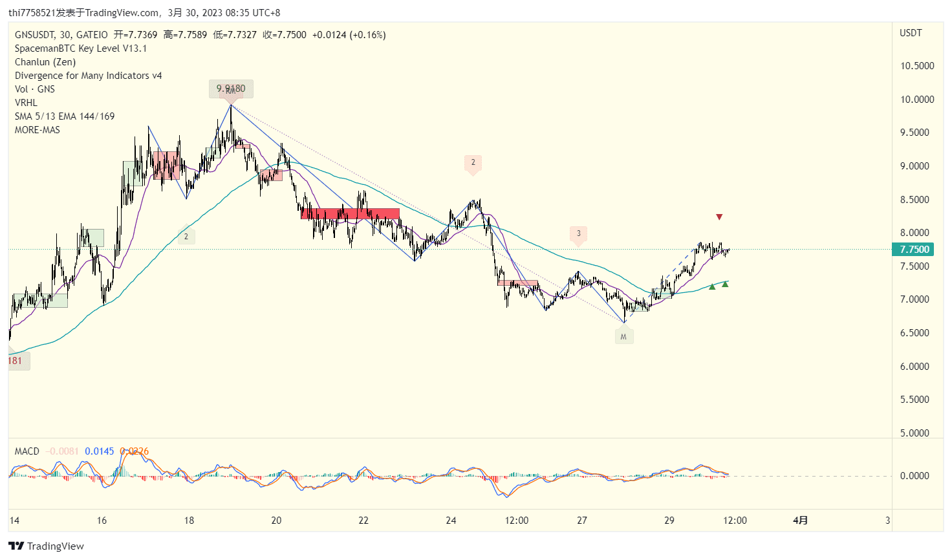952x560 pixels.
Task: Click the USDT currency label on price axis
Action: coord(911,33)
